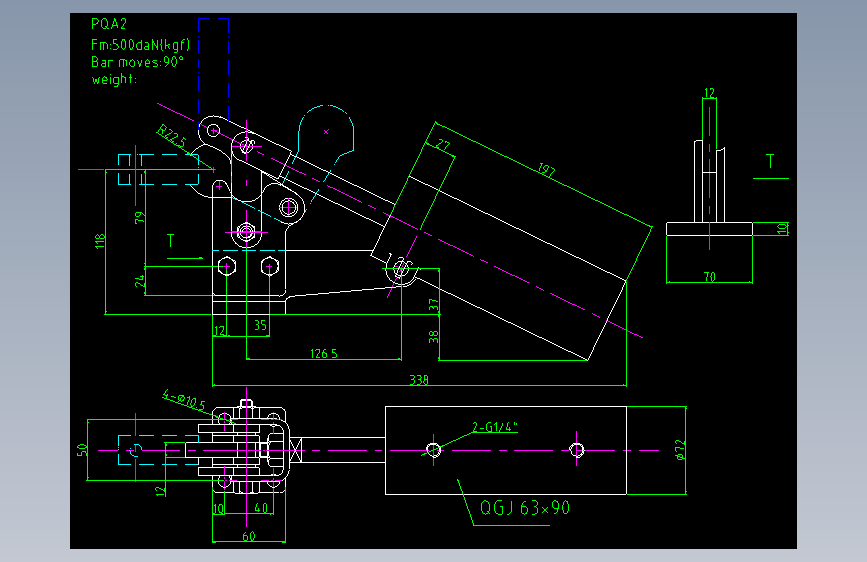This screenshot has height=562, width=867.
Task: Click the 35 hole spacing dimension
Action: click(x=260, y=325)
